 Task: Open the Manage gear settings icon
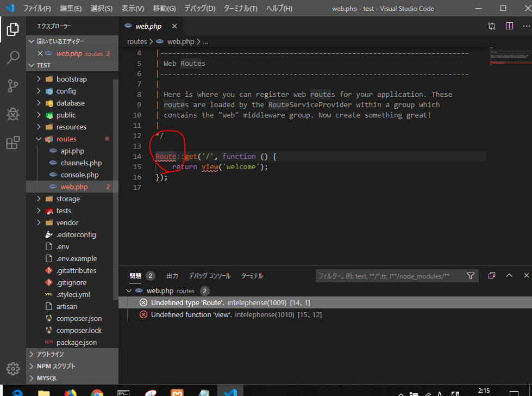click(13, 368)
